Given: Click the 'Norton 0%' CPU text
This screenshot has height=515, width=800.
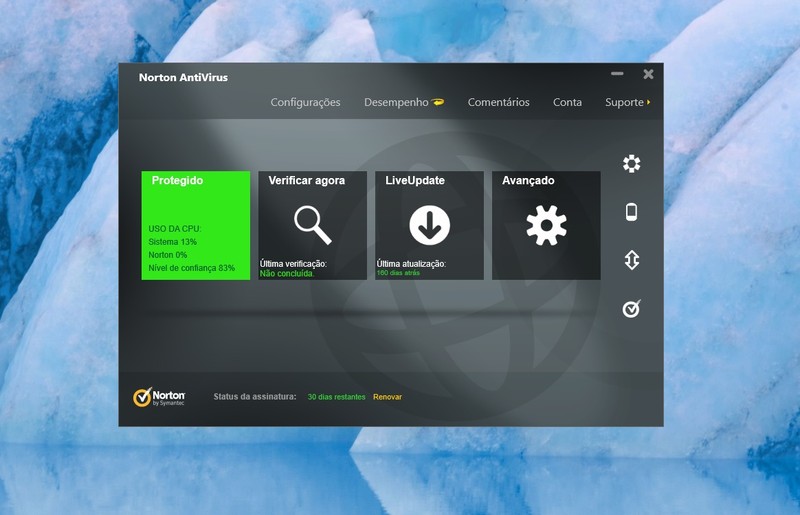Looking at the screenshot, I should (167, 255).
